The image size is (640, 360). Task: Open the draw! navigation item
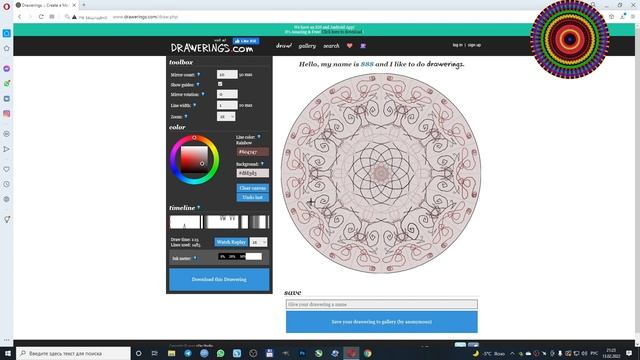point(284,46)
